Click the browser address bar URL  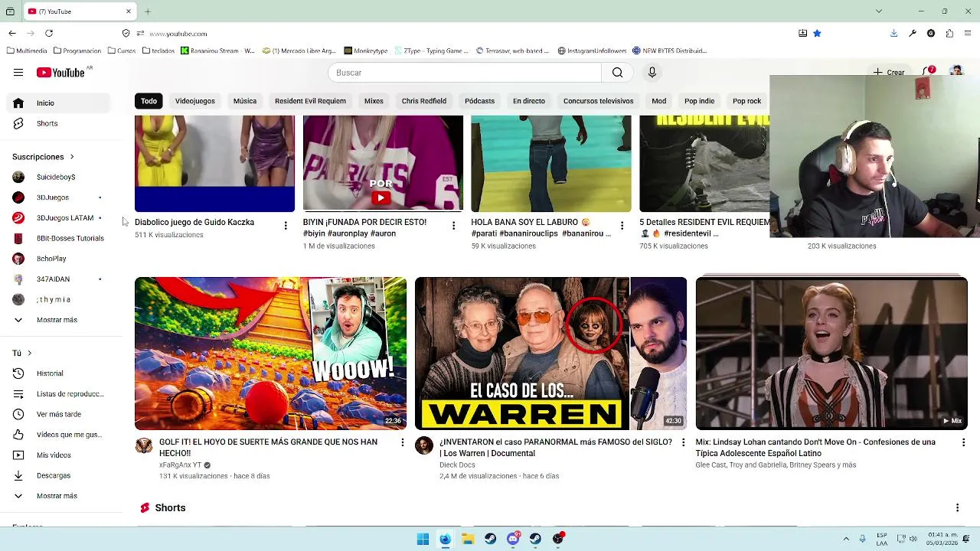tap(178, 34)
